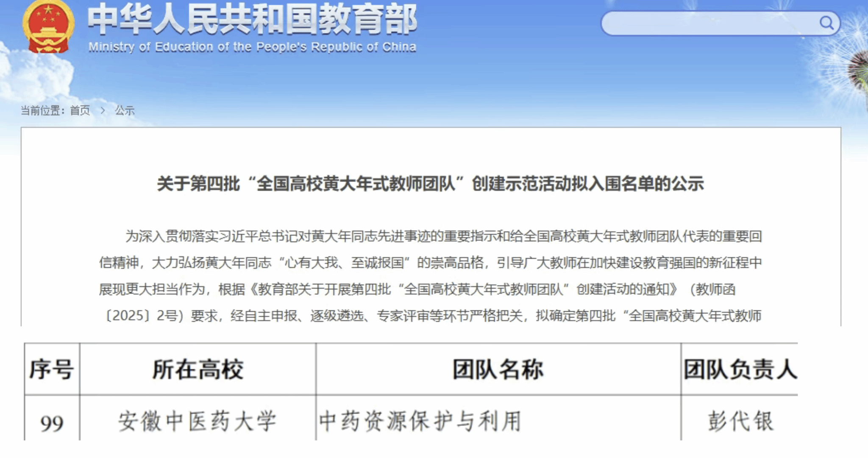This screenshot has width=868, height=458.
Task: Click the breadcrumb chevron separator
Action: pos(103,111)
